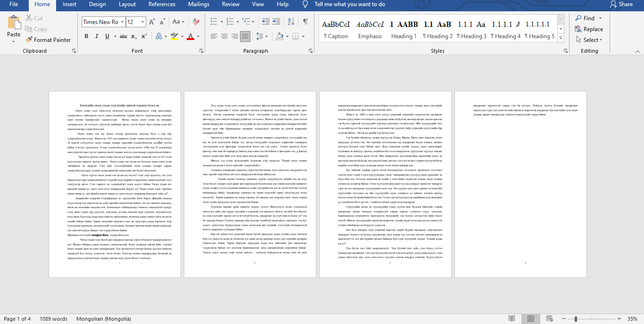Screen dimensions: 644x324
Task: Click the Increase Indent icon
Action: (279, 22)
